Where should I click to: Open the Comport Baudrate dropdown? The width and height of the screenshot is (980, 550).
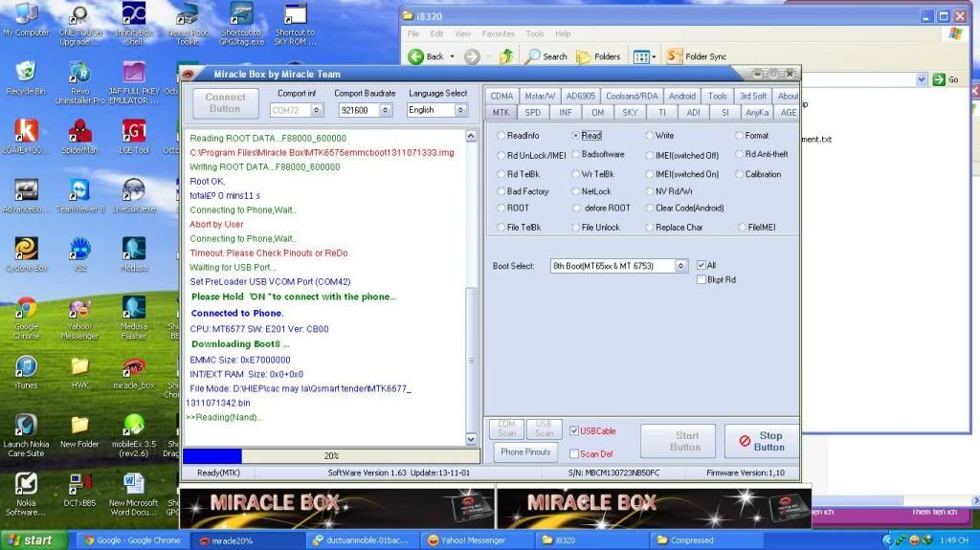tap(386, 110)
